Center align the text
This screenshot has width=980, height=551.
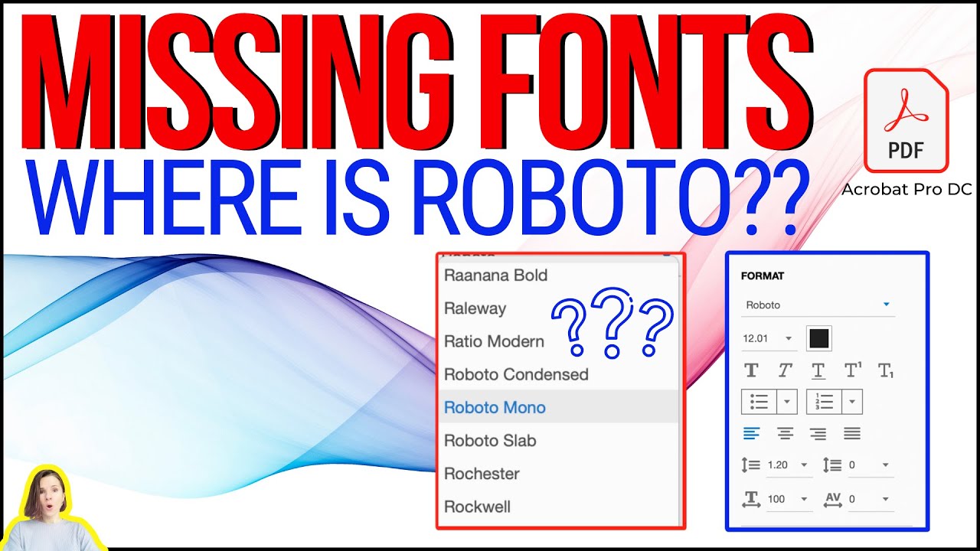click(785, 434)
